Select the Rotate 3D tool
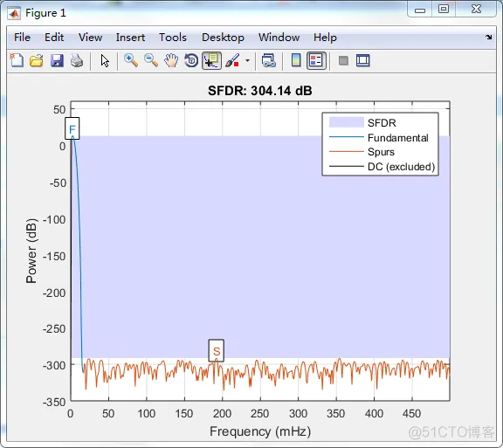 tap(191, 60)
